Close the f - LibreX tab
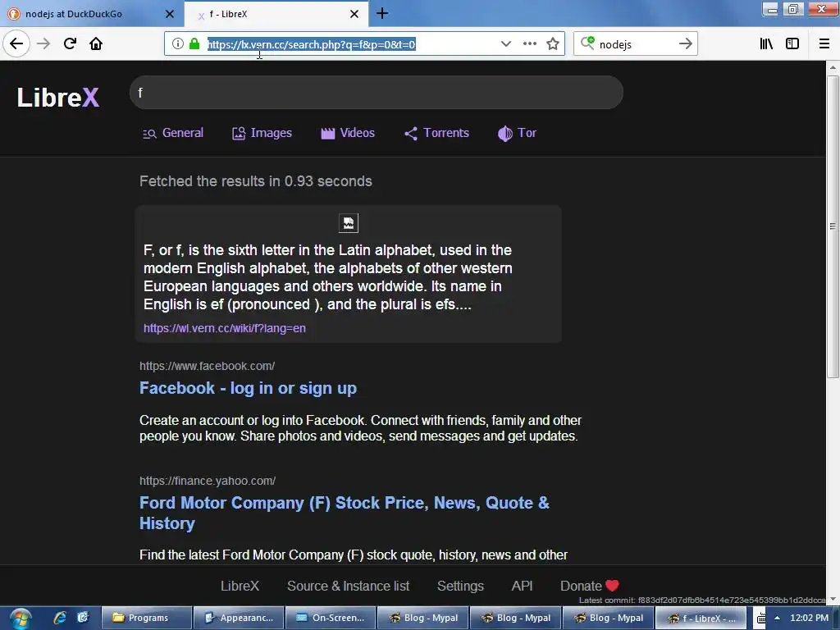Screen dimensions: 840x630 (x=354, y=14)
